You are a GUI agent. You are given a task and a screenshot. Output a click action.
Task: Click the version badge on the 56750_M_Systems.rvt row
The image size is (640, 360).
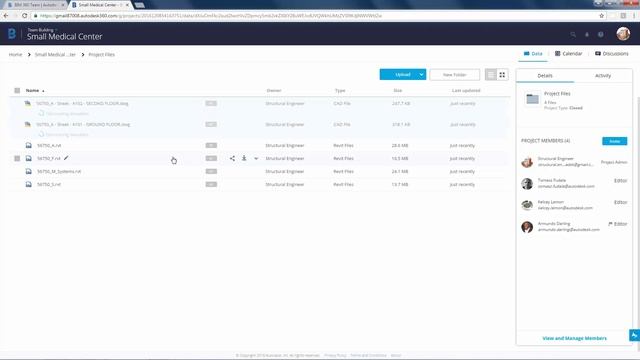211,171
